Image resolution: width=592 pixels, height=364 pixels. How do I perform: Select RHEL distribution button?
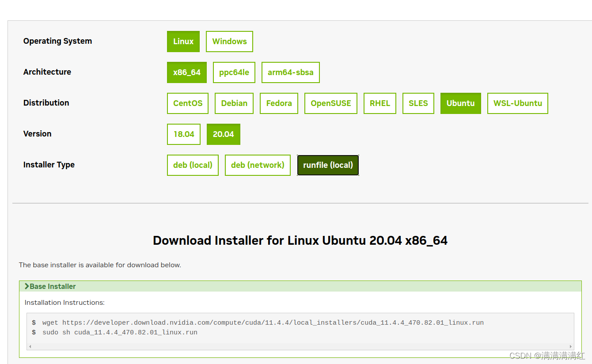point(380,103)
